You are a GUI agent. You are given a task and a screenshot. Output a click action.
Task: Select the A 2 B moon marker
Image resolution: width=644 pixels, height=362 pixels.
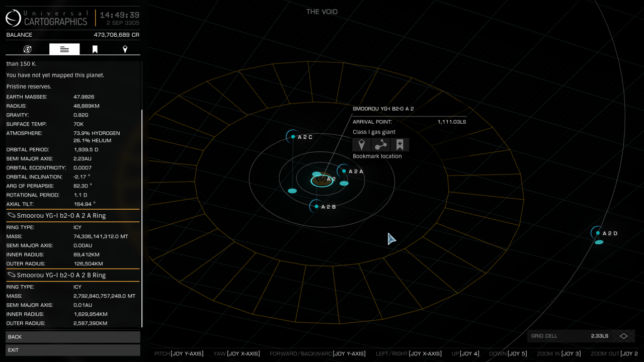[316, 207]
